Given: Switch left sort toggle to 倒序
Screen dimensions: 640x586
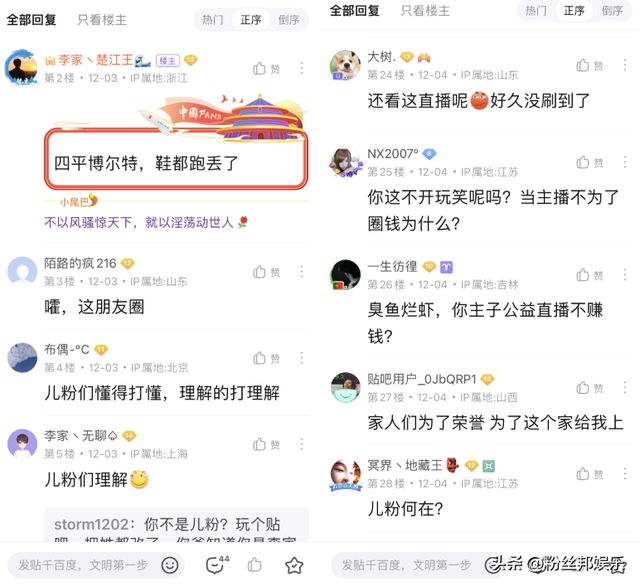Looking at the screenshot, I should pyautogui.click(x=289, y=20).
